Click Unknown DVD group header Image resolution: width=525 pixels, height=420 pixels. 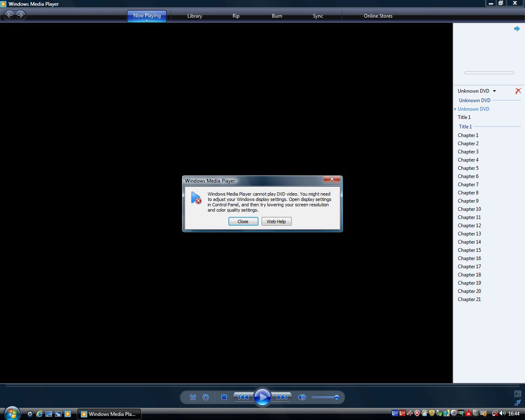tap(475, 100)
